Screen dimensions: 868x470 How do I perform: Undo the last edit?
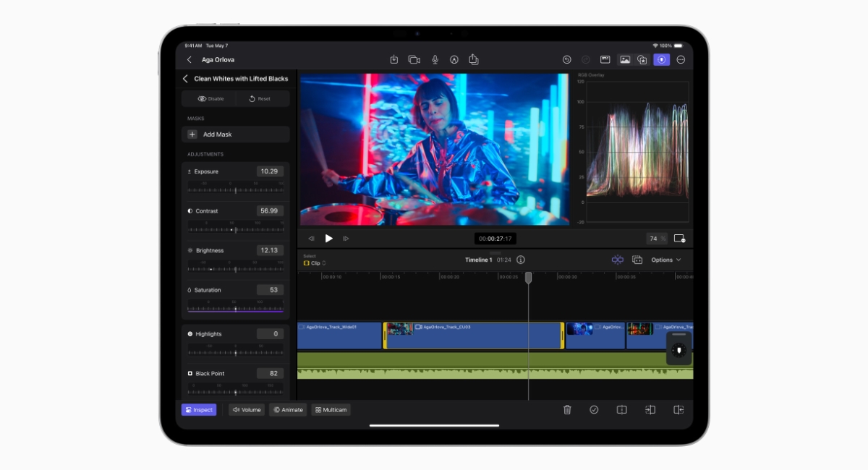pos(566,59)
